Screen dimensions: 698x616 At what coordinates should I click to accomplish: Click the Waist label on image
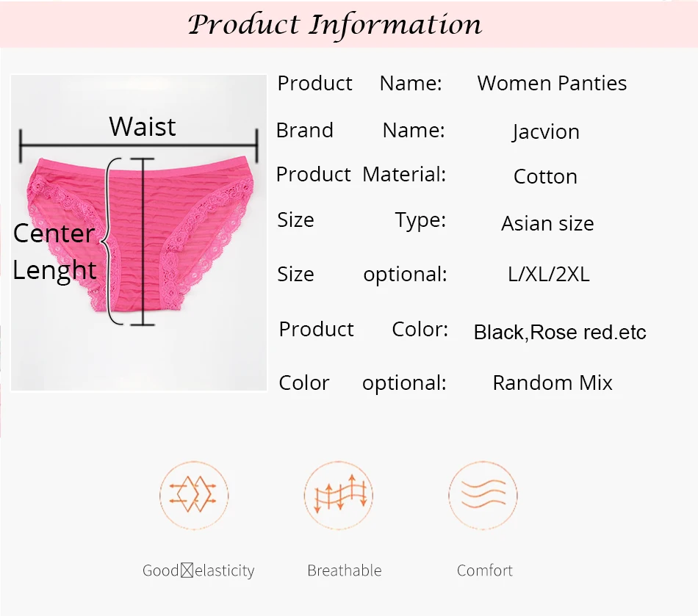[143, 127]
